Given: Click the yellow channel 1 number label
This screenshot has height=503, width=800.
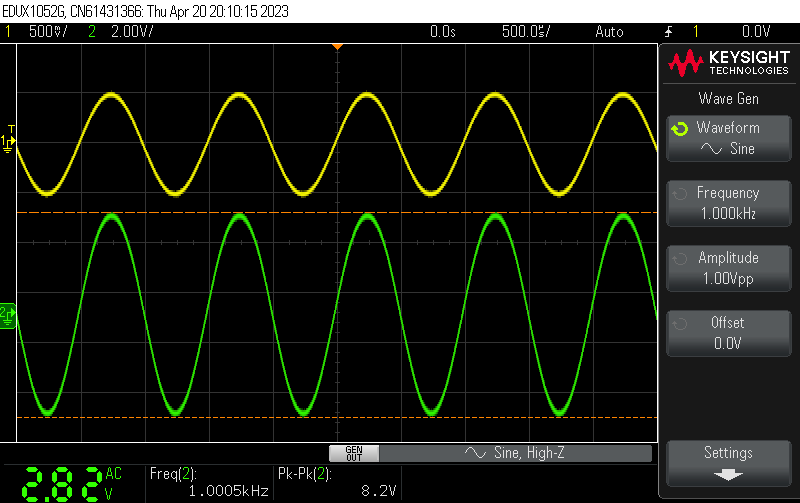Looking at the screenshot, I should 8,32.
